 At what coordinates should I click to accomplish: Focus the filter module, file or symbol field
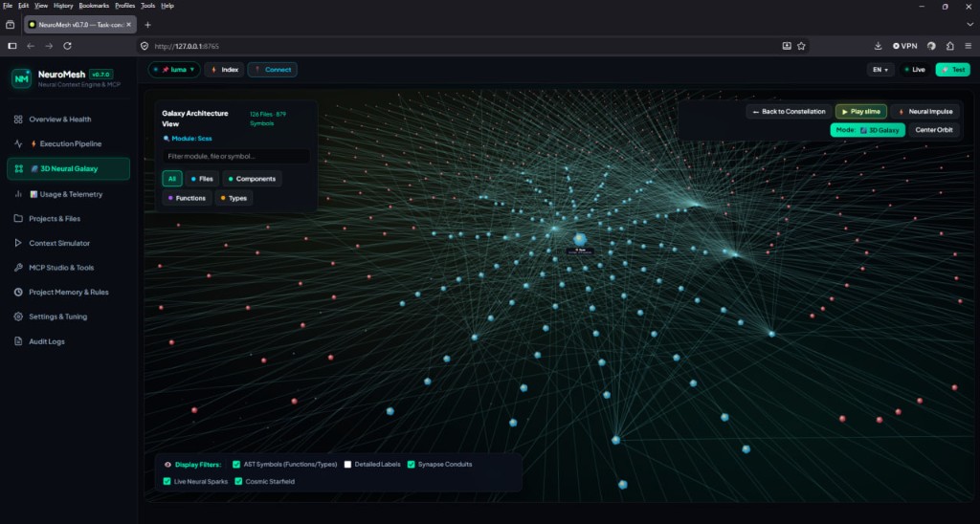(x=236, y=156)
